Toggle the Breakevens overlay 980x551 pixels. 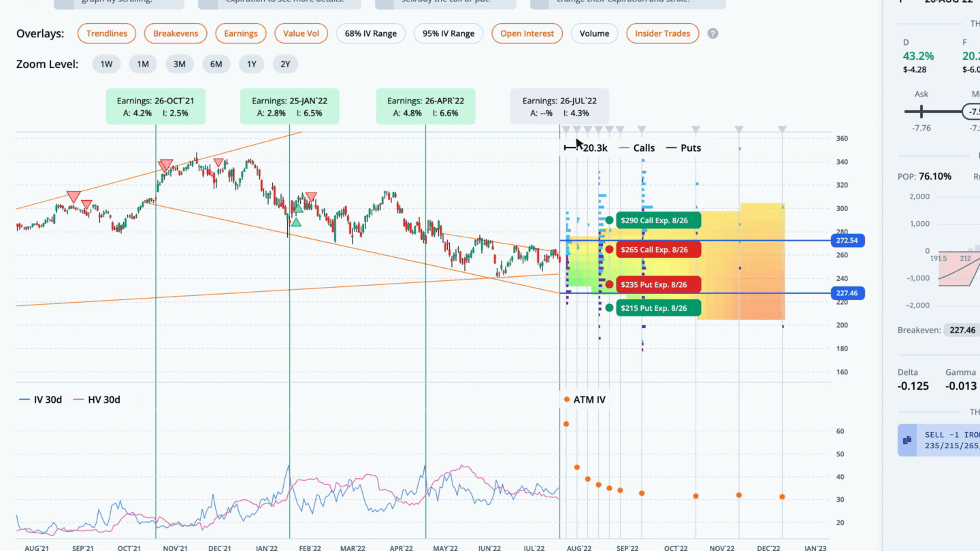[x=176, y=33]
